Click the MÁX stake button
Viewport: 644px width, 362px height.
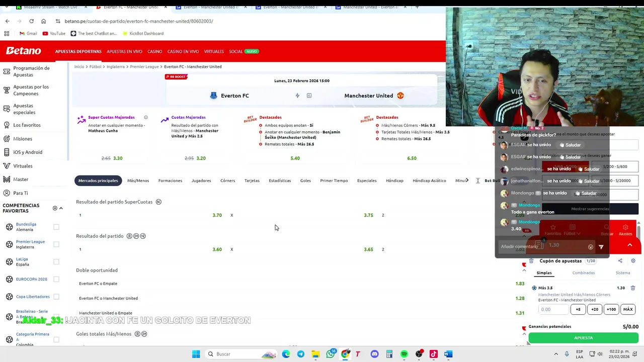tap(628, 309)
